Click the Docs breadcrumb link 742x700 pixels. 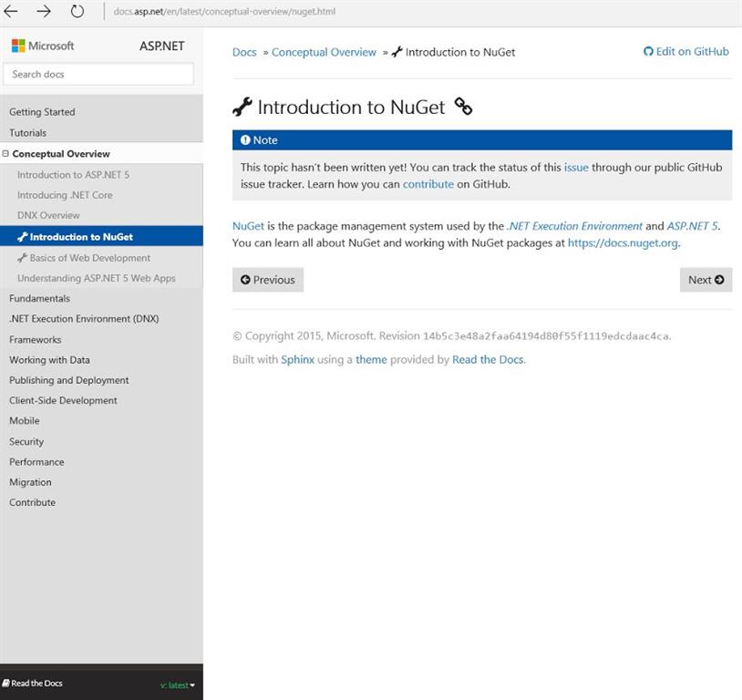pyautogui.click(x=244, y=52)
